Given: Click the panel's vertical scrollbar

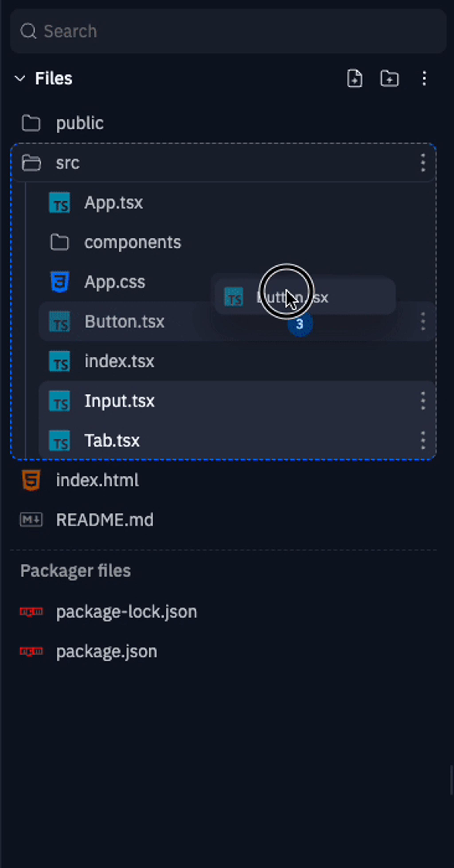Looking at the screenshot, I should (x=451, y=780).
